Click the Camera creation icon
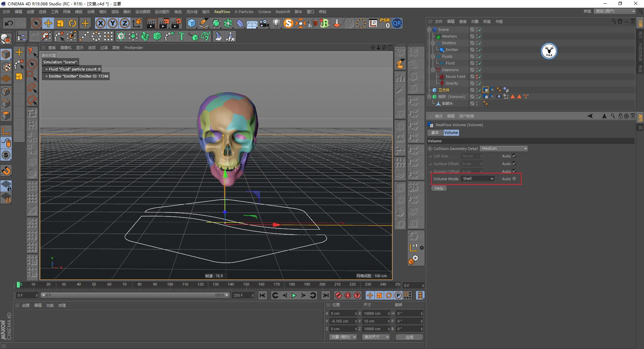644x349 pixels. click(x=264, y=23)
